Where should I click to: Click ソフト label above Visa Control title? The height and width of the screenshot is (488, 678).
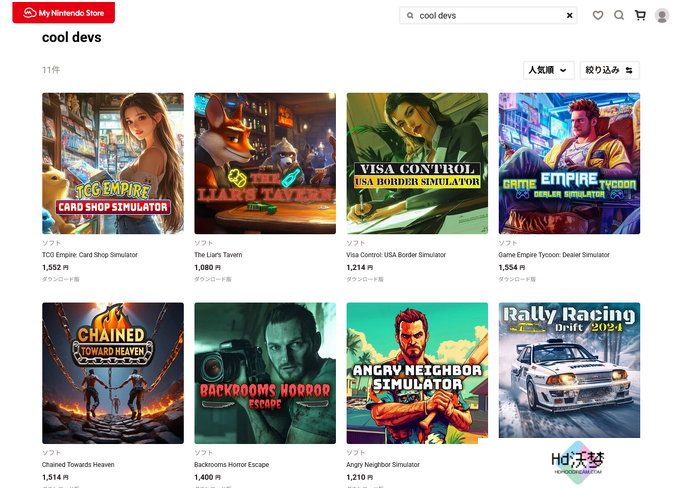pos(356,243)
